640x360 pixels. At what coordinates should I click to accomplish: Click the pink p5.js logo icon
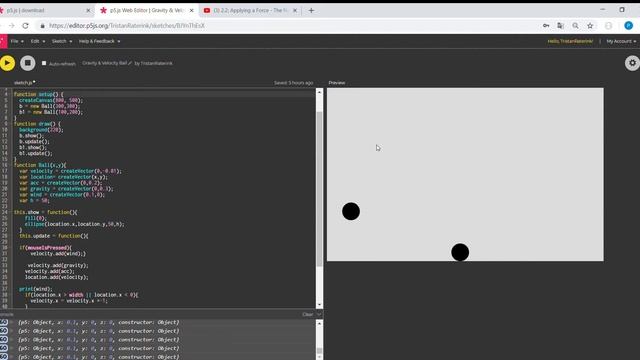(3, 41)
